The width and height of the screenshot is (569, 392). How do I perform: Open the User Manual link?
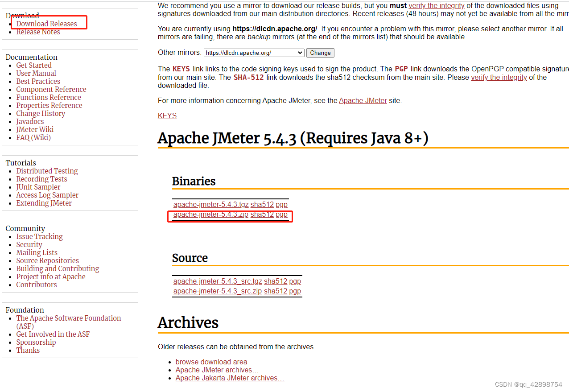click(36, 73)
